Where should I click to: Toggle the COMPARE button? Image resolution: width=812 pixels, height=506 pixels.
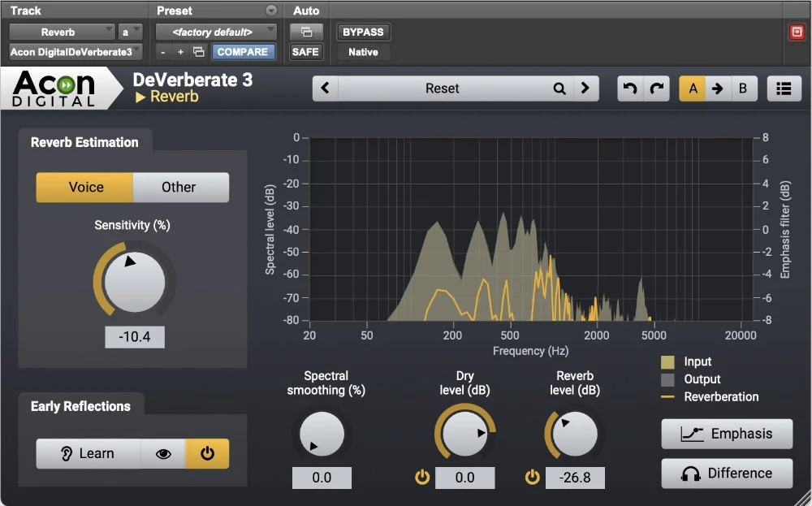pos(243,52)
